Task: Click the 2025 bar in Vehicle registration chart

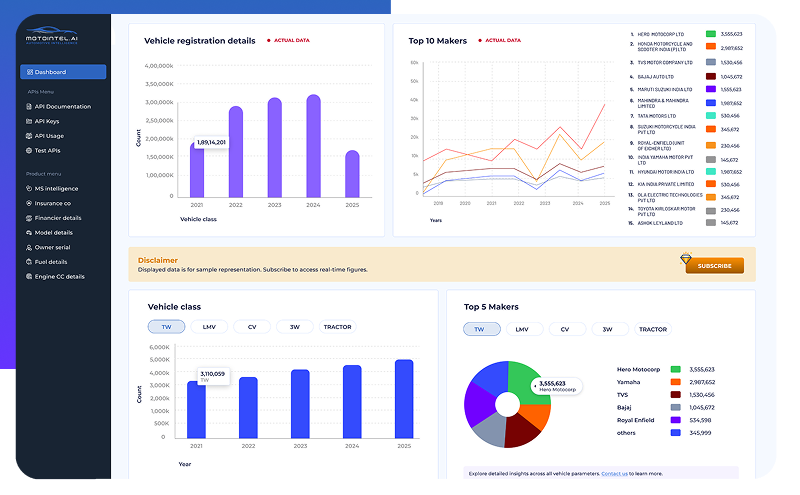Action: pos(352,174)
